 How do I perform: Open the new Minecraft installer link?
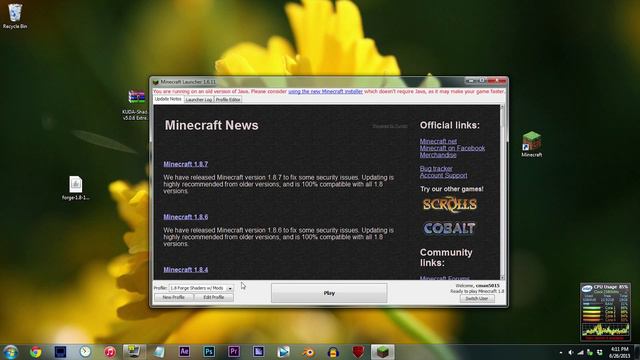[x=325, y=91]
